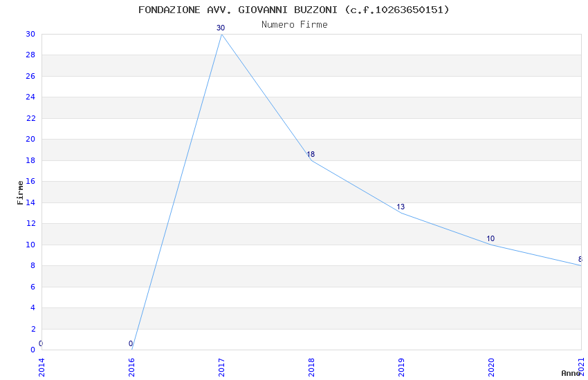Viewport: 588px width, 380px height.
Task: Select the x-axis year label 2019
Action: 402,368
